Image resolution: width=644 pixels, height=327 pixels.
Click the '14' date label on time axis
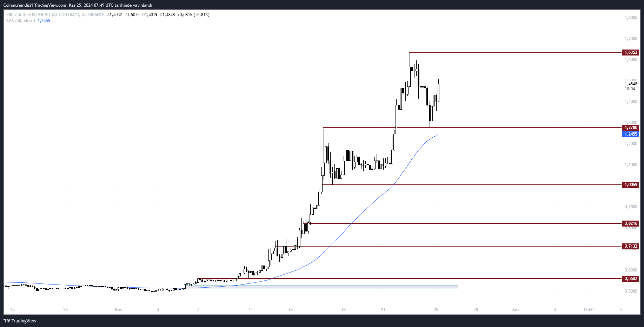[291, 310]
